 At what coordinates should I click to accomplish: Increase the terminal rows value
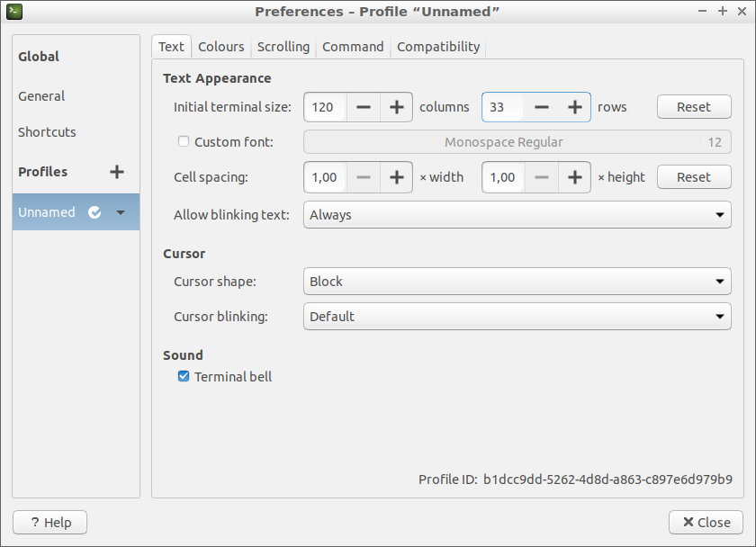click(574, 107)
